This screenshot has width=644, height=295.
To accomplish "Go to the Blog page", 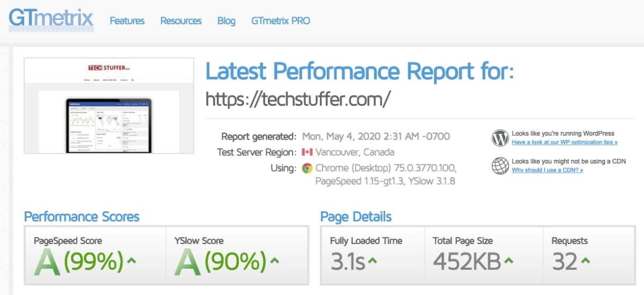I will [x=226, y=21].
